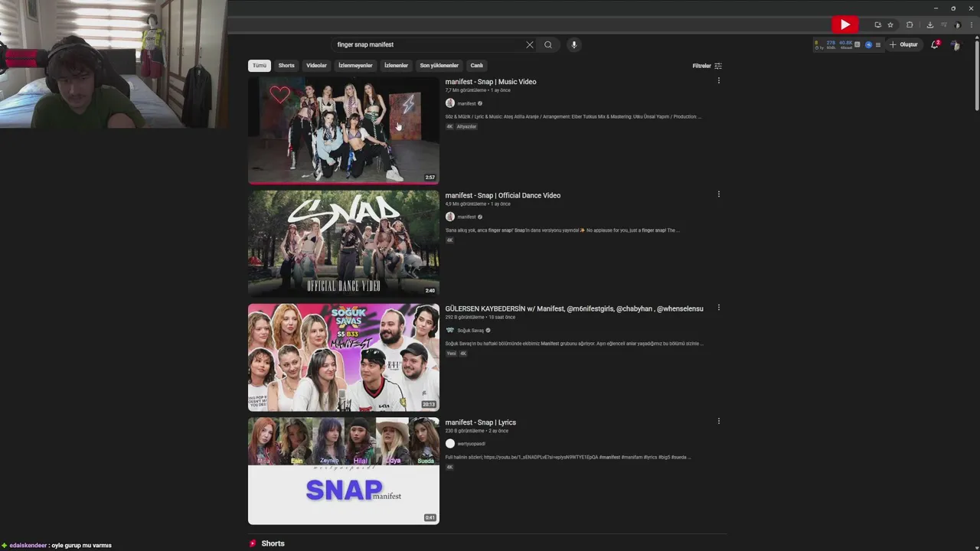
Task: Open the manifest - Snap Music Video thumbnail
Action: tap(344, 130)
